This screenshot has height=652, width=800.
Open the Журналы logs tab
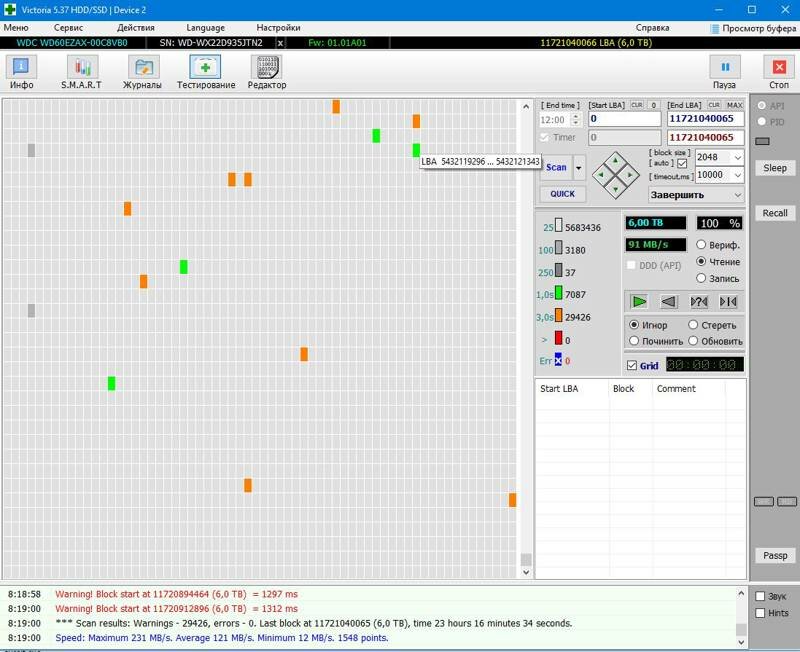coord(142,72)
